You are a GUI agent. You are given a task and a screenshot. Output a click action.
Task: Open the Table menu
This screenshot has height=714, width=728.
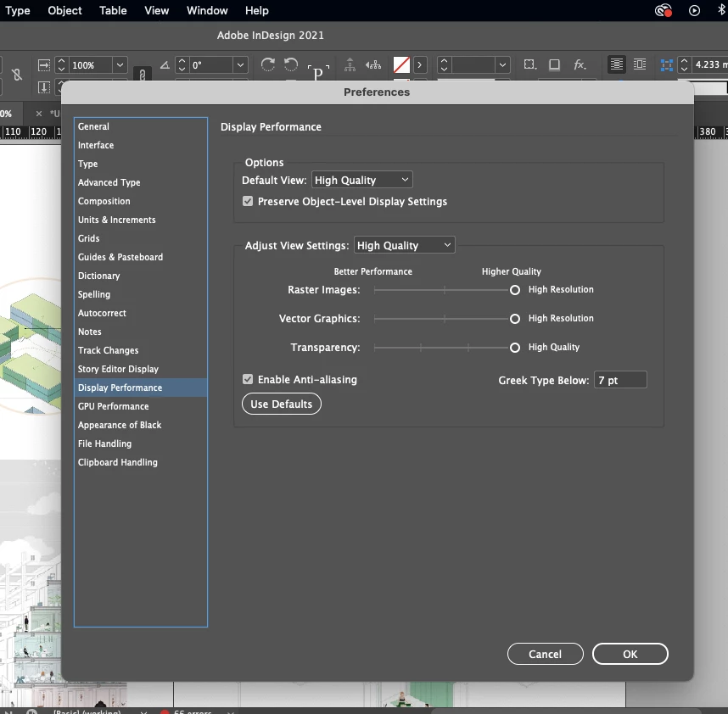113,10
